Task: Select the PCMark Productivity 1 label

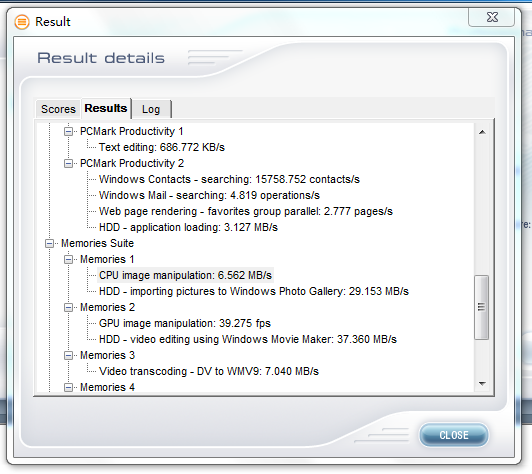Action: (x=132, y=131)
